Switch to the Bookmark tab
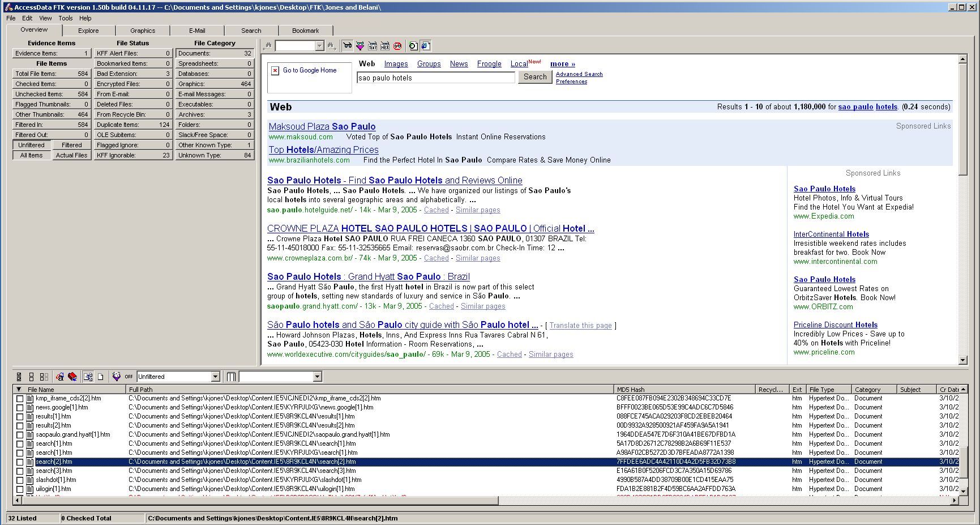The height and width of the screenshot is (525, 980). point(306,31)
